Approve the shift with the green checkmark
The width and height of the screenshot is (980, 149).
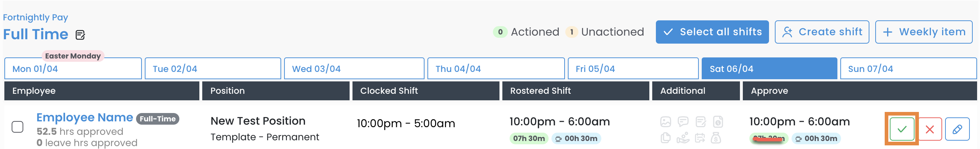pyautogui.click(x=901, y=129)
